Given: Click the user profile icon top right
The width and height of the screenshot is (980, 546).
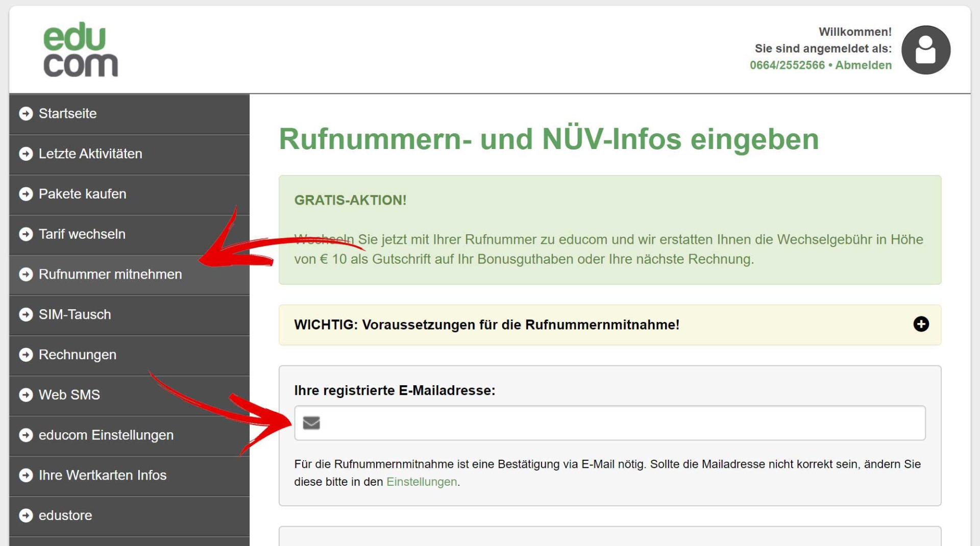Looking at the screenshot, I should (x=925, y=49).
